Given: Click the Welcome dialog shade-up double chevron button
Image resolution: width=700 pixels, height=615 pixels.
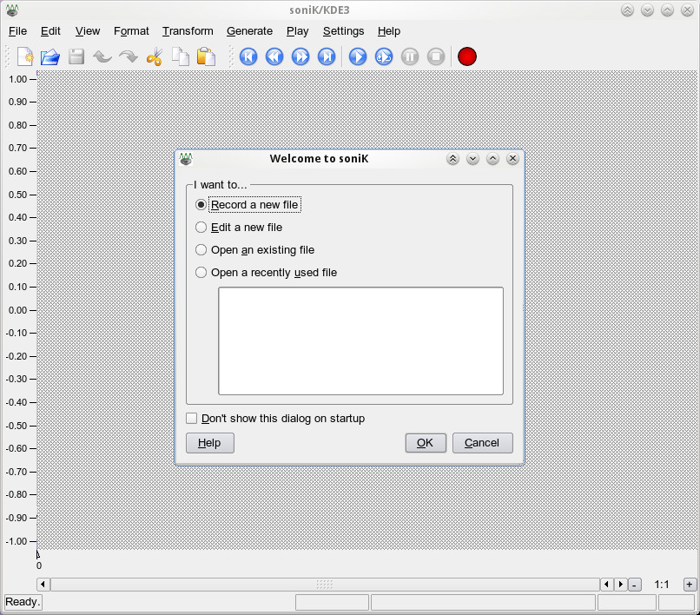Looking at the screenshot, I should tap(452, 159).
